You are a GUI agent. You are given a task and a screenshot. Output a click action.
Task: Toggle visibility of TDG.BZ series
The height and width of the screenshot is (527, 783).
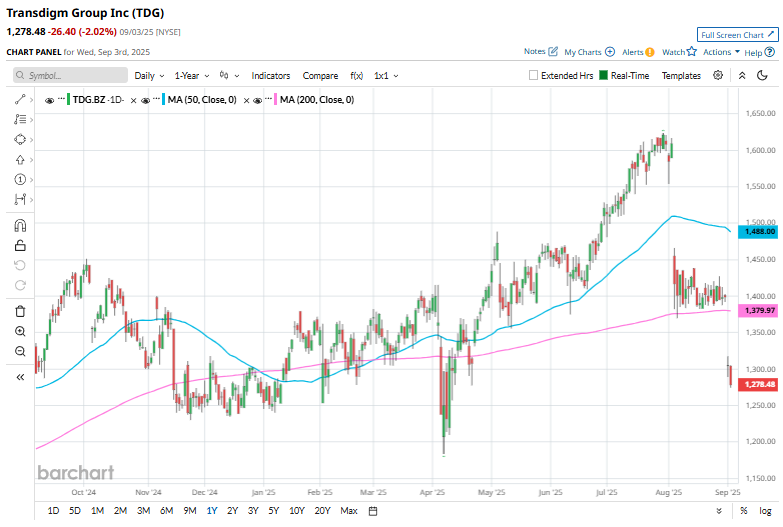tap(49, 100)
